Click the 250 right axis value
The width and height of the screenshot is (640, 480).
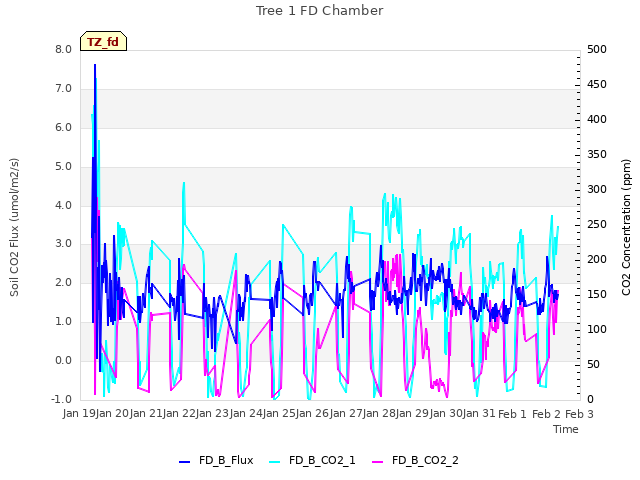(597, 224)
